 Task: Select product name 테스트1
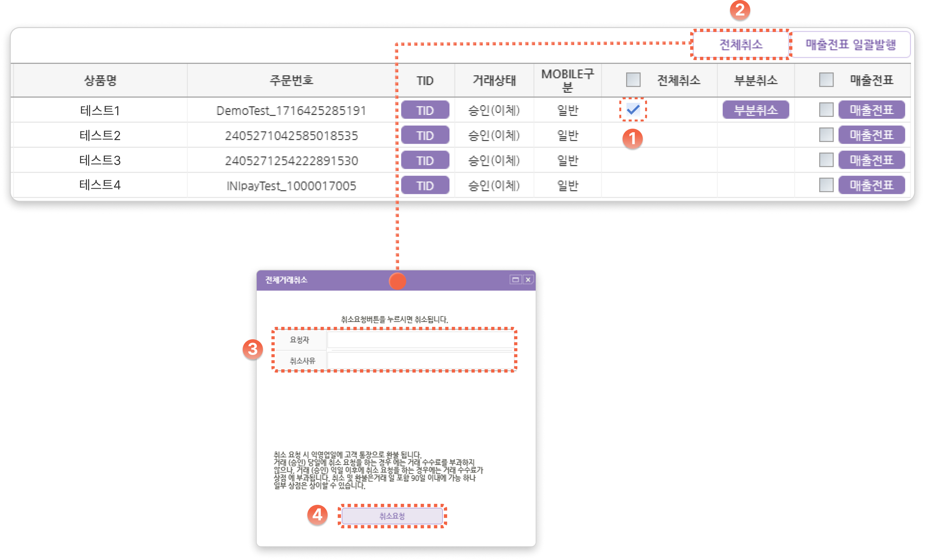[100, 110]
